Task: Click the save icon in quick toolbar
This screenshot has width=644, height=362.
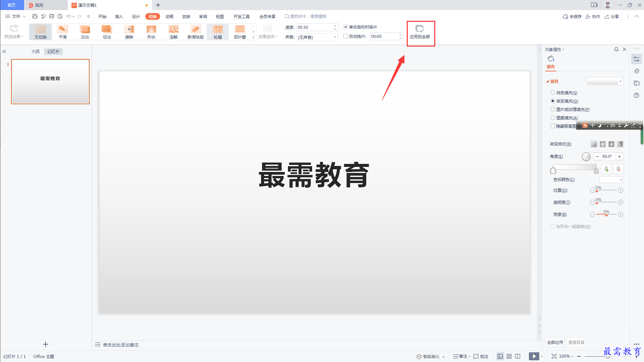Action: [35, 16]
